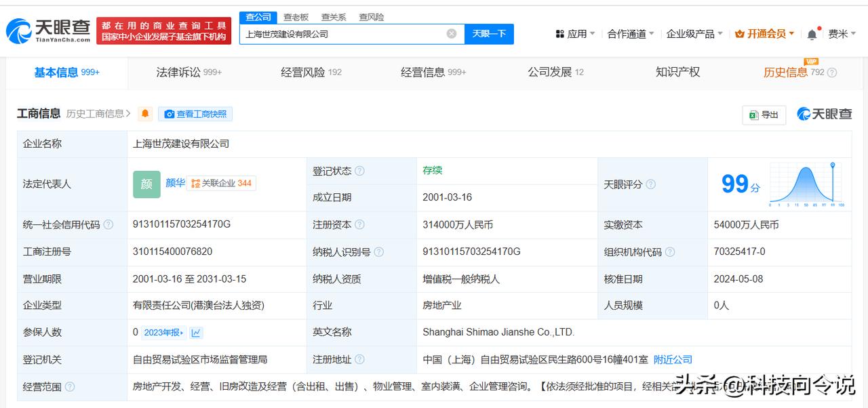Switch to the 历史信息 VIP tab

click(x=793, y=73)
